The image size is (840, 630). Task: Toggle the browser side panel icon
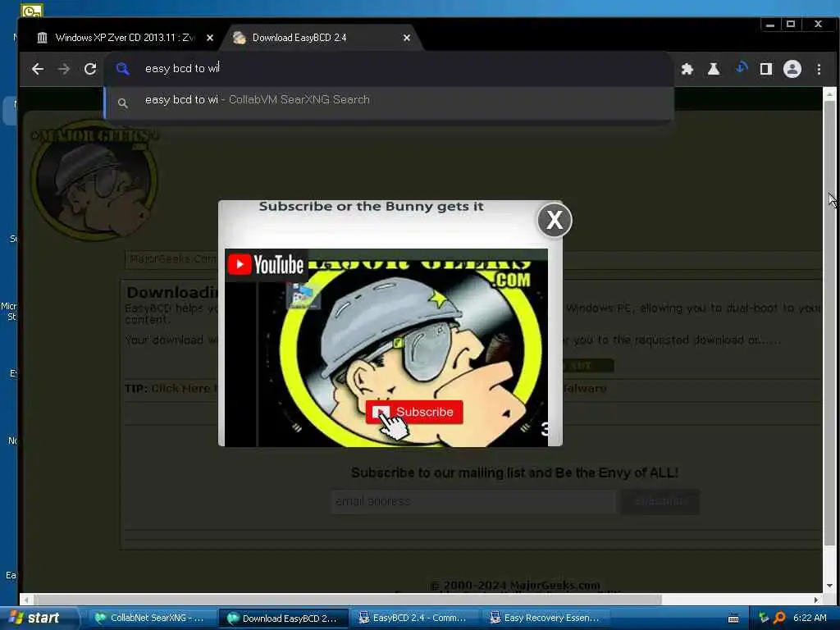[x=766, y=69]
